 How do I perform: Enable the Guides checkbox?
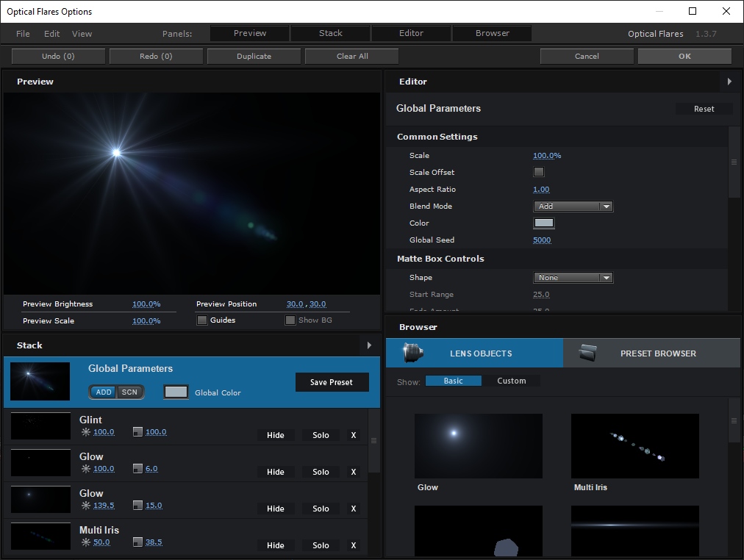(x=202, y=320)
